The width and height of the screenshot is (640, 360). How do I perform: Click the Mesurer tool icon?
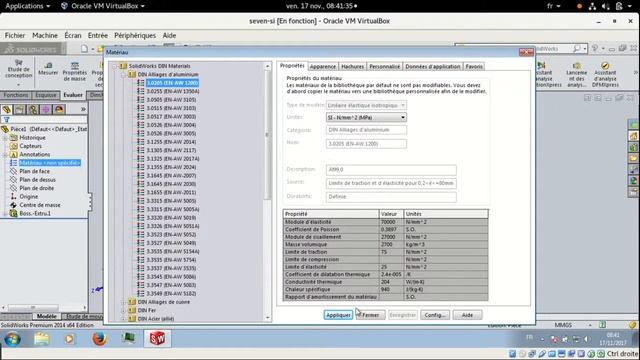tap(48, 69)
